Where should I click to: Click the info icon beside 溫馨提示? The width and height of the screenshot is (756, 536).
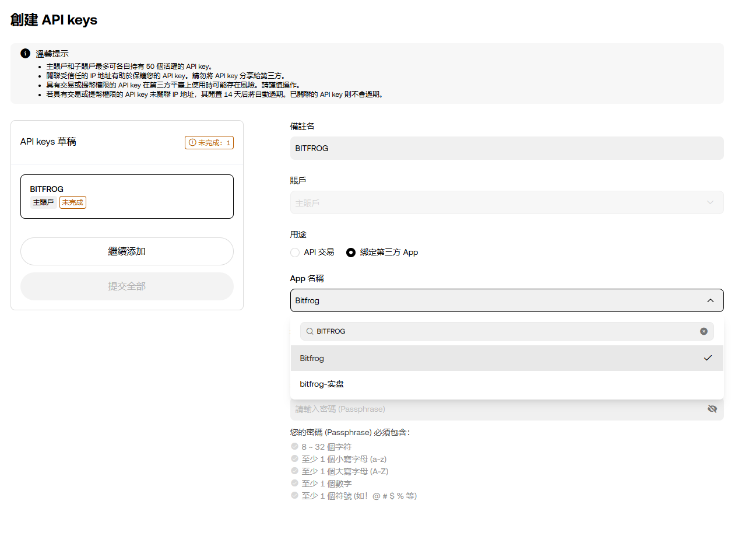(x=25, y=54)
